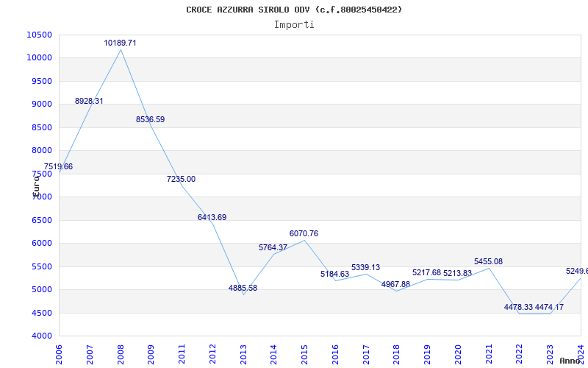Click the Euro axis title
The width and height of the screenshot is (588, 368).
[x=36, y=186]
